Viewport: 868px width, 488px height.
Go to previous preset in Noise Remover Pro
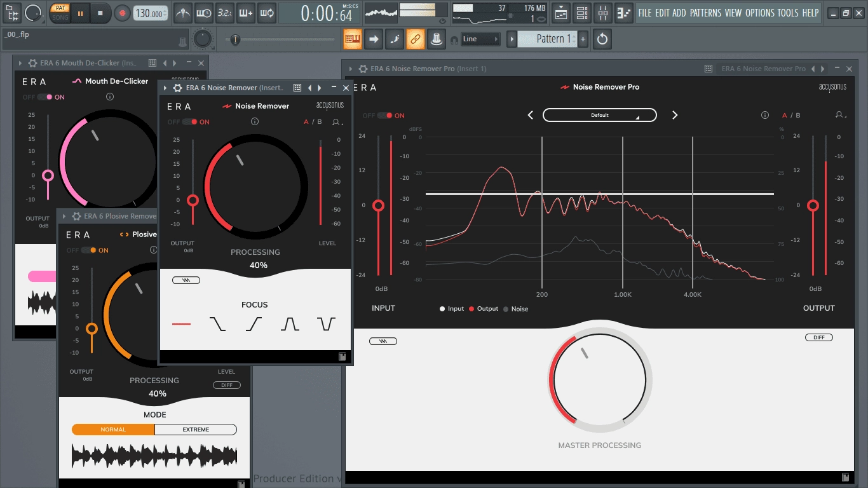[531, 115]
